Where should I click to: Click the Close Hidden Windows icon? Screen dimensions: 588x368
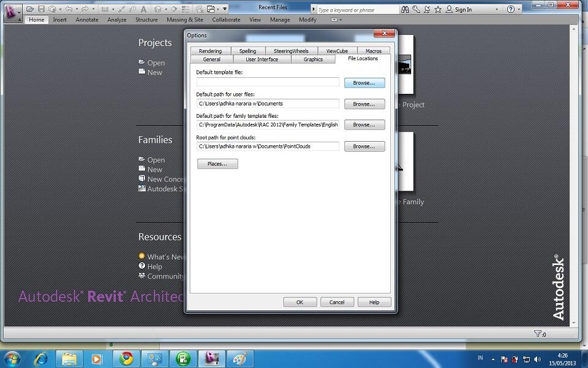click(x=200, y=9)
